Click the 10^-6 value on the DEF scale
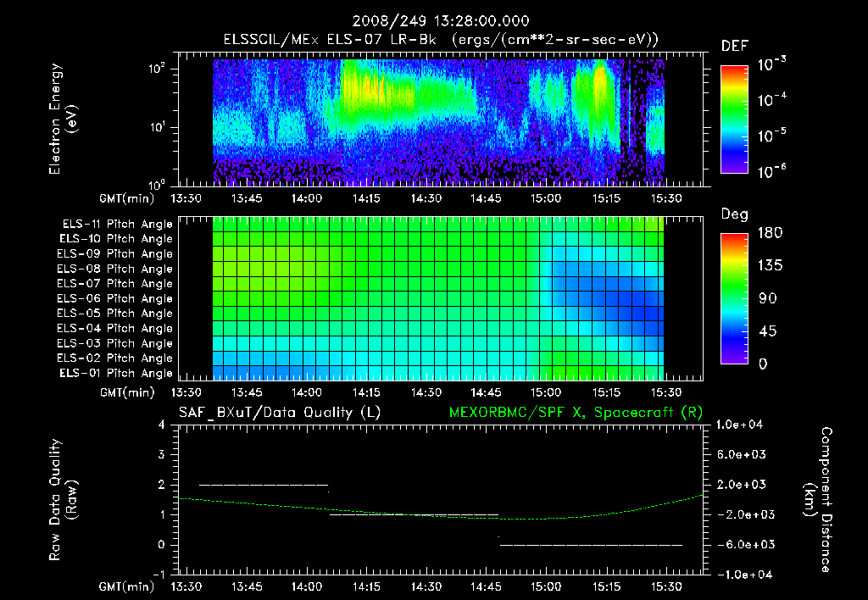The height and width of the screenshot is (600, 868). tap(771, 171)
